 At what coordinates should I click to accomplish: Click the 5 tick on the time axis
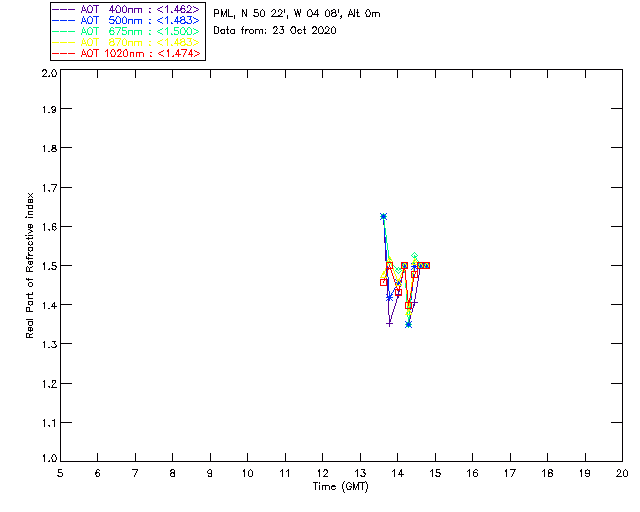click(60, 472)
